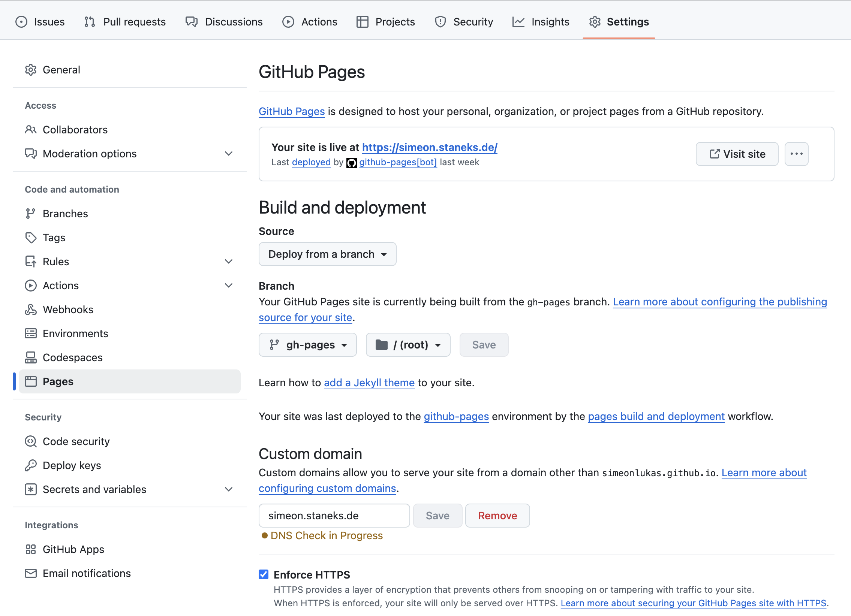Expand the Moderation options section
Screen dimensions: 851x616
point(229,153)
